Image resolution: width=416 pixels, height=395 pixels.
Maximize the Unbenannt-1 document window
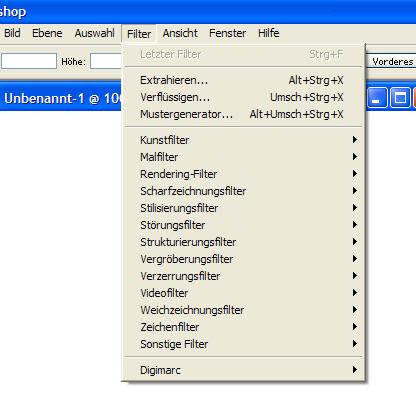(400, 98)
